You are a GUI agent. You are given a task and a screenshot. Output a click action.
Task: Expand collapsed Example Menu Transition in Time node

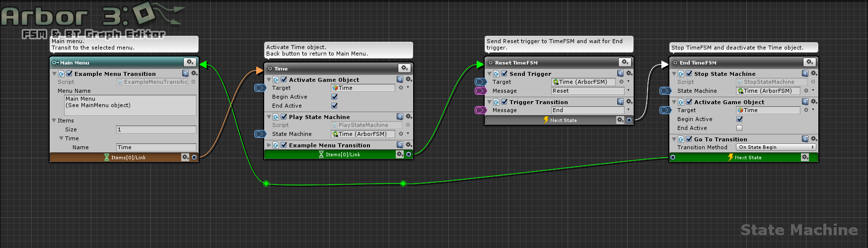[x=269, y=145]
